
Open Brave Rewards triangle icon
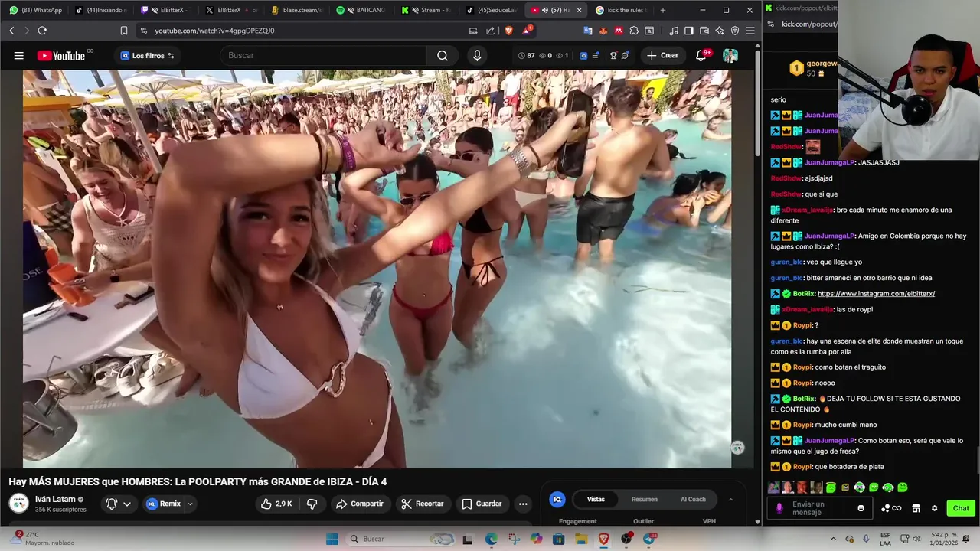(x=527, y=31)
